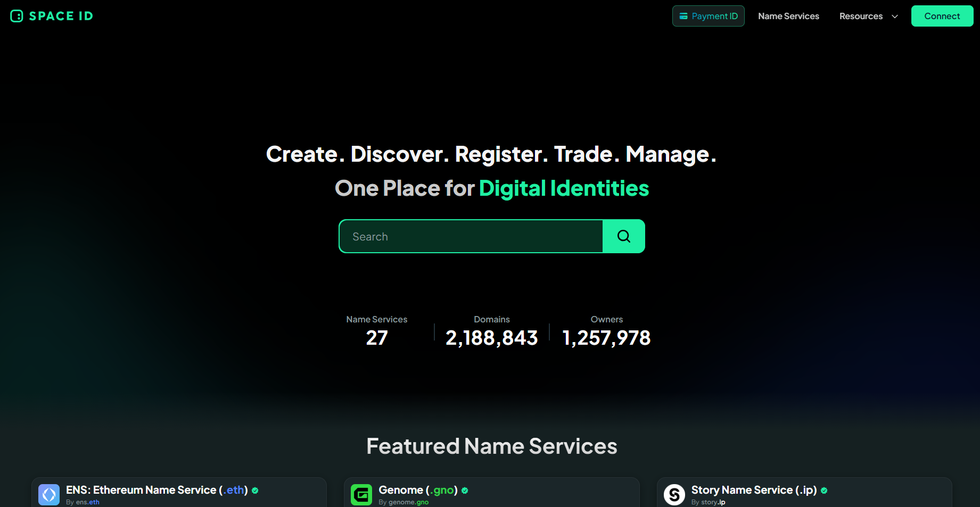Click the Connect button
The height and width of the screenshot is (507, 980).
942,16
